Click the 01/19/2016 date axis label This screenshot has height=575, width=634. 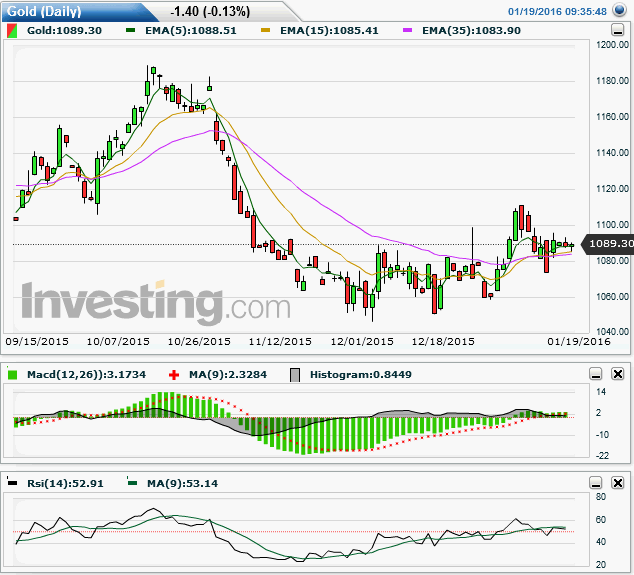click(579, 342)
